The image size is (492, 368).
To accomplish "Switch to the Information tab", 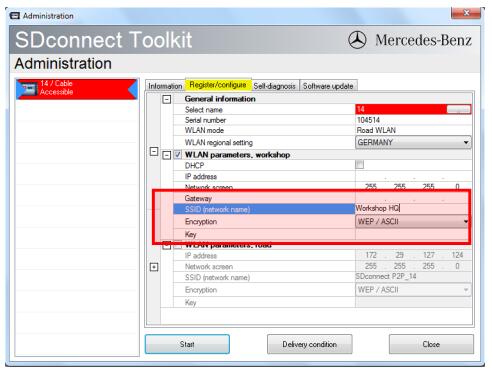I will click(165, 86).
